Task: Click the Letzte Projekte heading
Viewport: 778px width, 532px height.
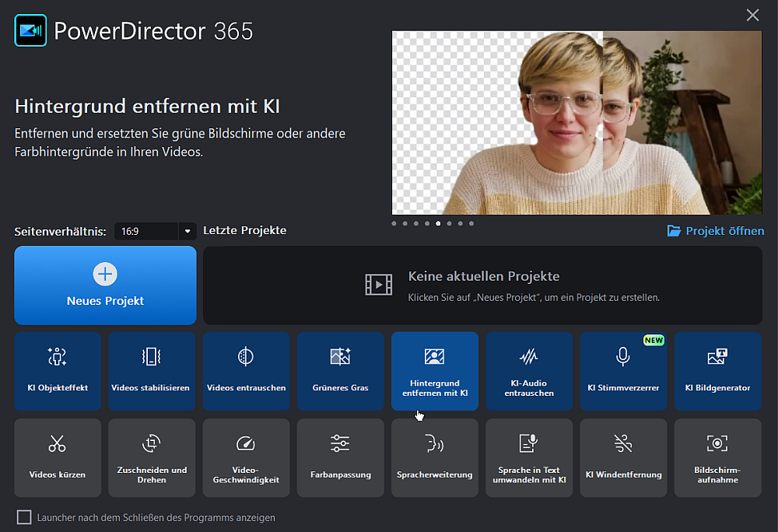Action: click(244, 230)
